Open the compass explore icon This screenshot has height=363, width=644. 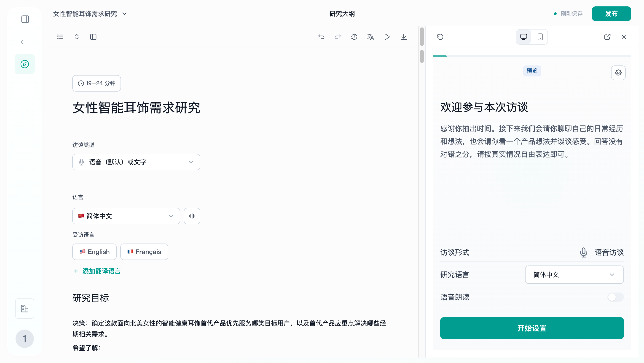[x=25, y=64]
